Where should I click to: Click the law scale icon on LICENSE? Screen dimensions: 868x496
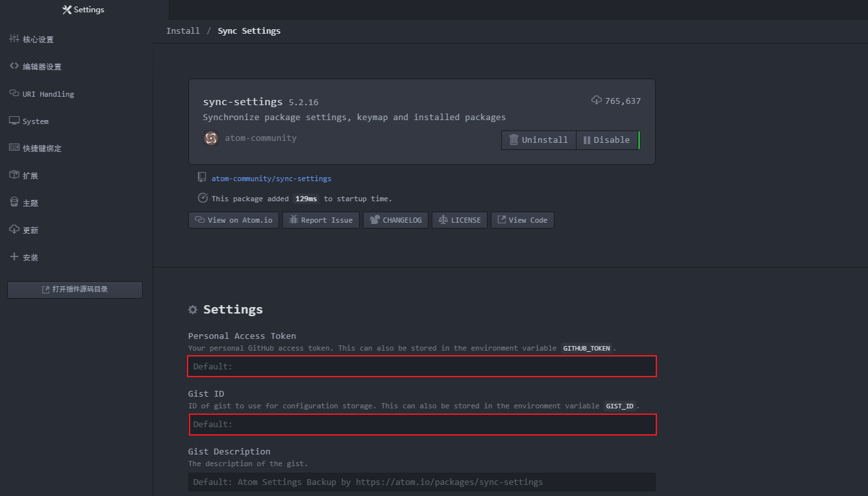(x=443, y=220)
